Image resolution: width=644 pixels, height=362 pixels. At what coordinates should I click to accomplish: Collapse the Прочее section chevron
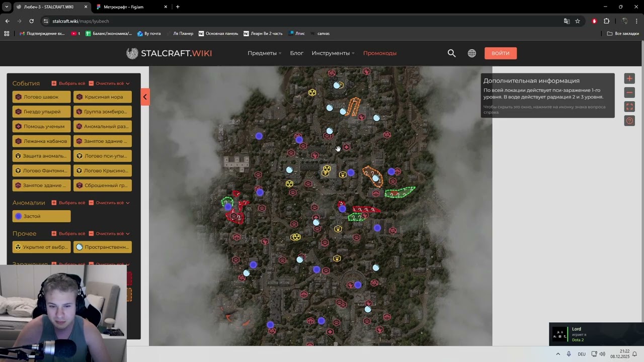click(x=128, y=234)
